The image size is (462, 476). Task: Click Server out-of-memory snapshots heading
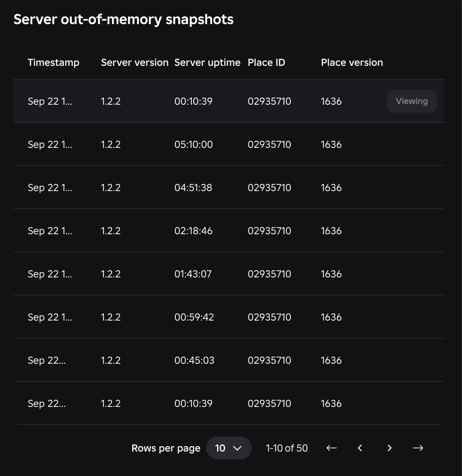(124, 19)
